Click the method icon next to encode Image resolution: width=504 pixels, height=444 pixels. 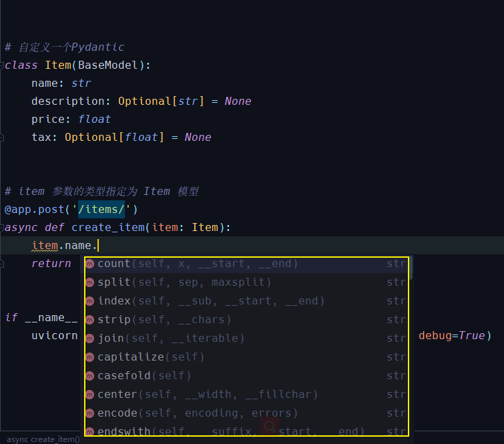tap(90, 414)
